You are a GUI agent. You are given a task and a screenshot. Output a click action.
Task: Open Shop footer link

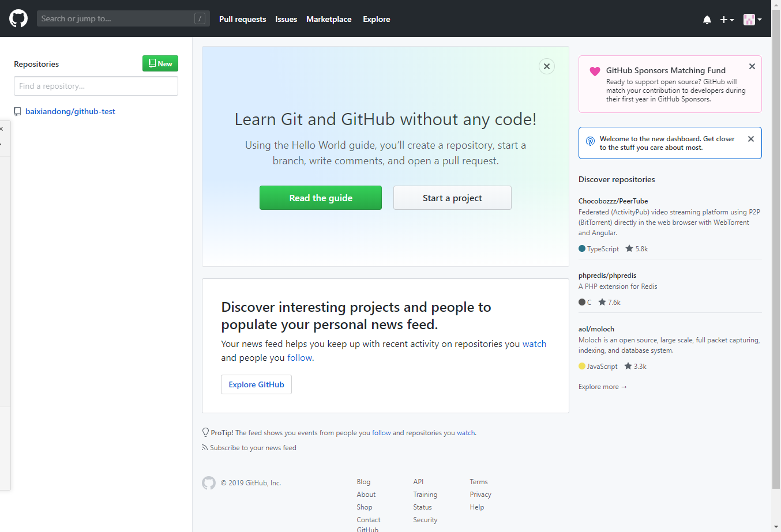365,507
